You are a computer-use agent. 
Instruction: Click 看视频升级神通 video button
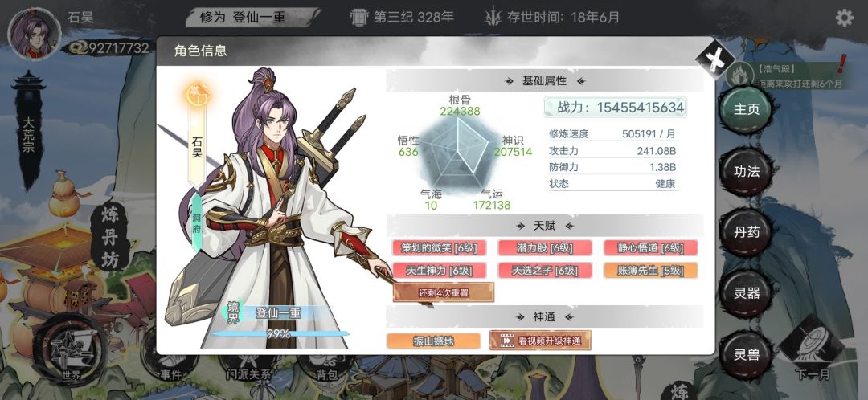[x=540, y=341]
